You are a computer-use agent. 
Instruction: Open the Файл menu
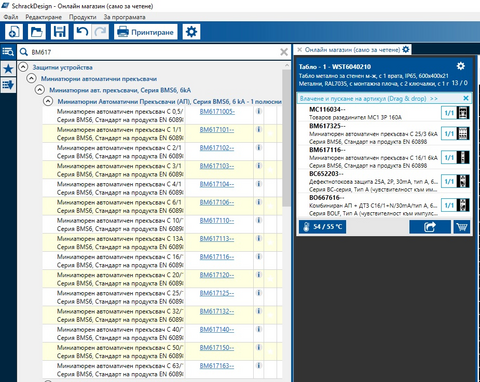click(x=11, y=17)
